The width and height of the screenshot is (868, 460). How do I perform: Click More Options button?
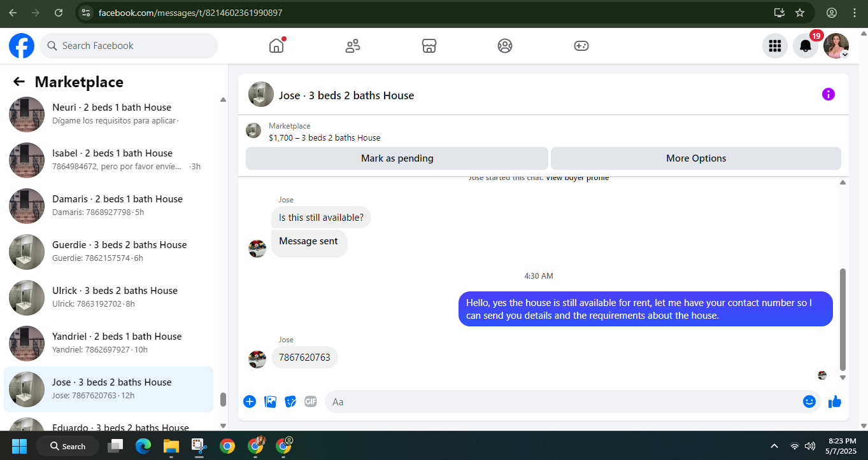(x=696, y=158)
